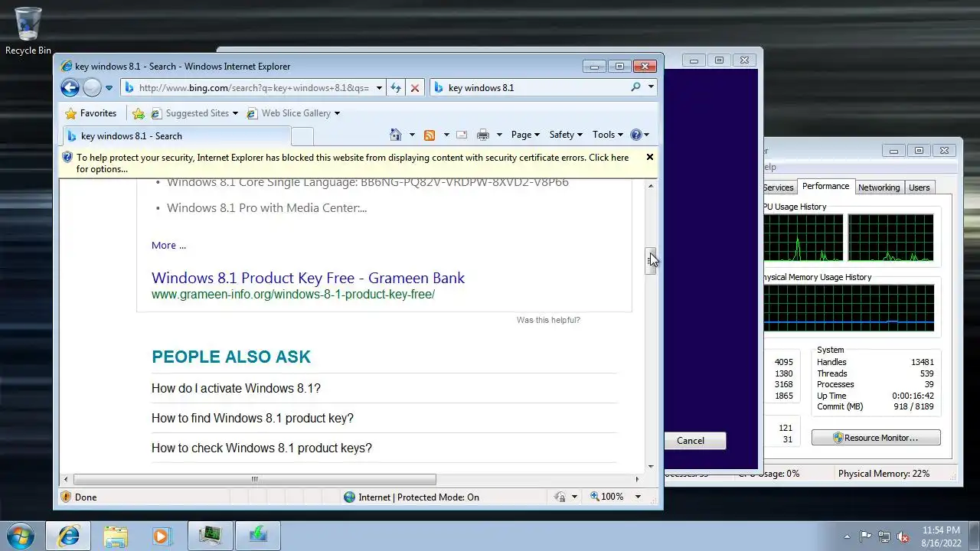980x551 pixels.
Task: Go back with the IE Back arrow
Action: click(70, 87)
